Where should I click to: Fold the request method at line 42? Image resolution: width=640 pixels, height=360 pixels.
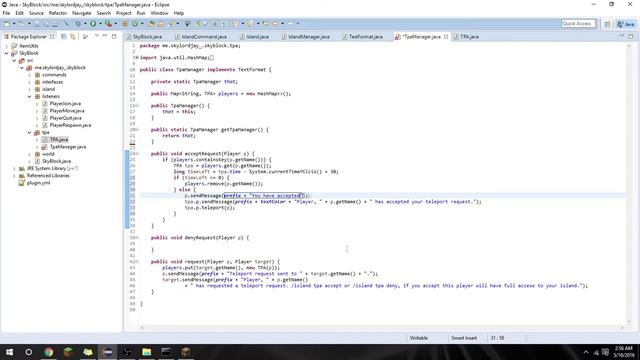point(137,262)
